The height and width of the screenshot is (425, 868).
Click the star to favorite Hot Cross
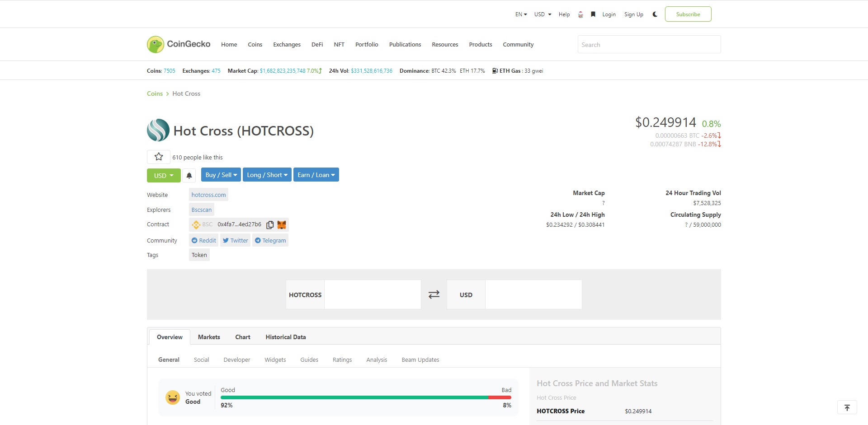[158, 157]
